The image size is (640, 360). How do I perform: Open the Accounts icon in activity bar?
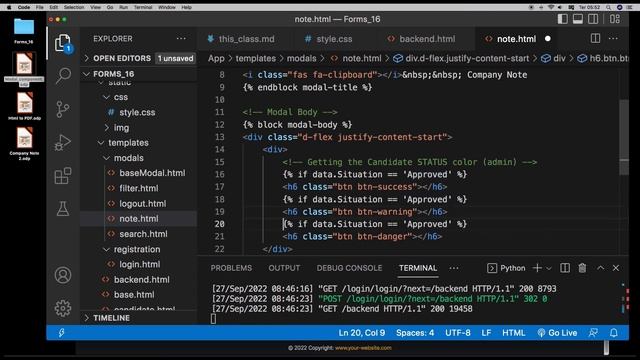point(63,275)
